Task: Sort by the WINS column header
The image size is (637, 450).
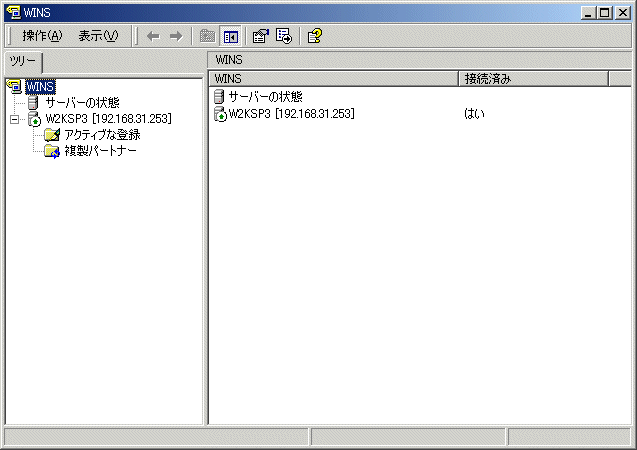Action: click(334, 78)
